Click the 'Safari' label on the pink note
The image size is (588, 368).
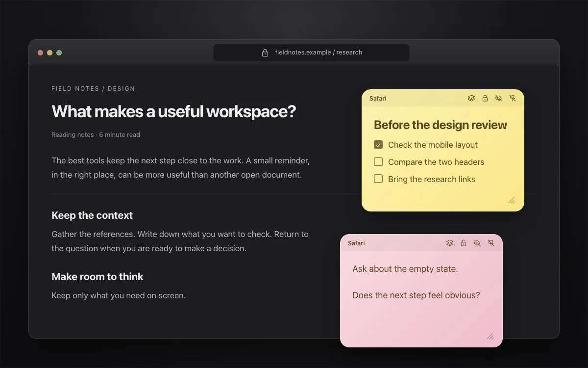[356, 243]
